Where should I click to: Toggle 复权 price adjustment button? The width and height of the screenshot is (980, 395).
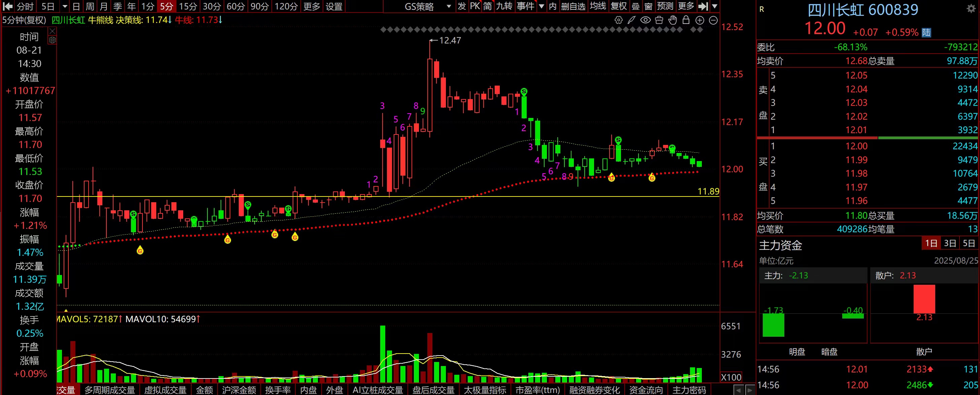[x=619, y=6]
